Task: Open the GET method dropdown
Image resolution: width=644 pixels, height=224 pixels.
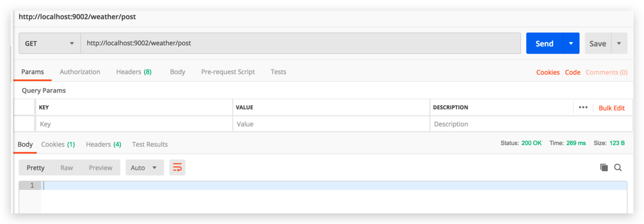Action: [x=50, y=43]
